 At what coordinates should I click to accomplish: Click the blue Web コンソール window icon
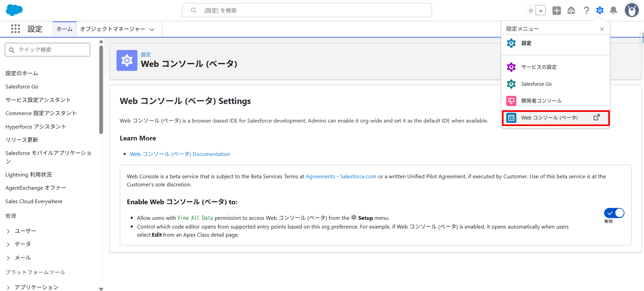(x=511, y=118)
